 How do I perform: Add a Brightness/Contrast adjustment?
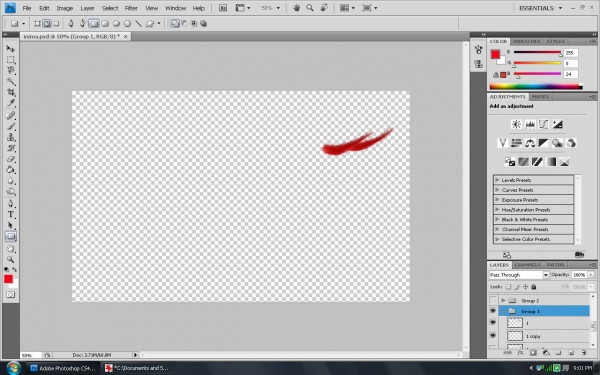tap(516, 124)
